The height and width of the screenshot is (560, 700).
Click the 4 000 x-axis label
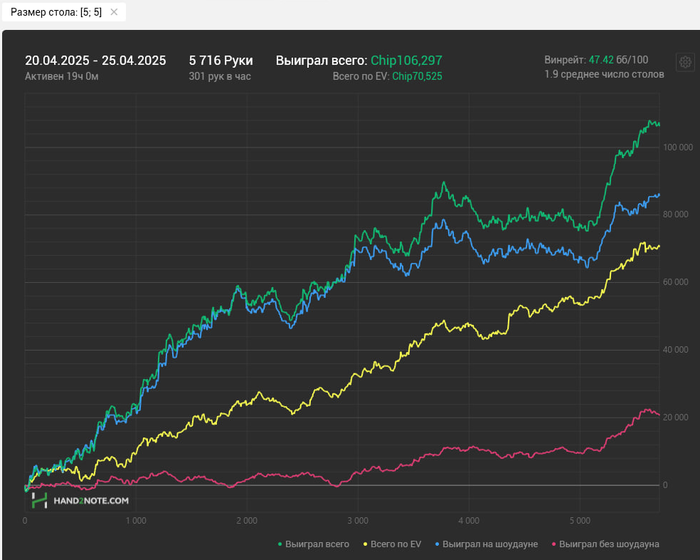point(469,521)
